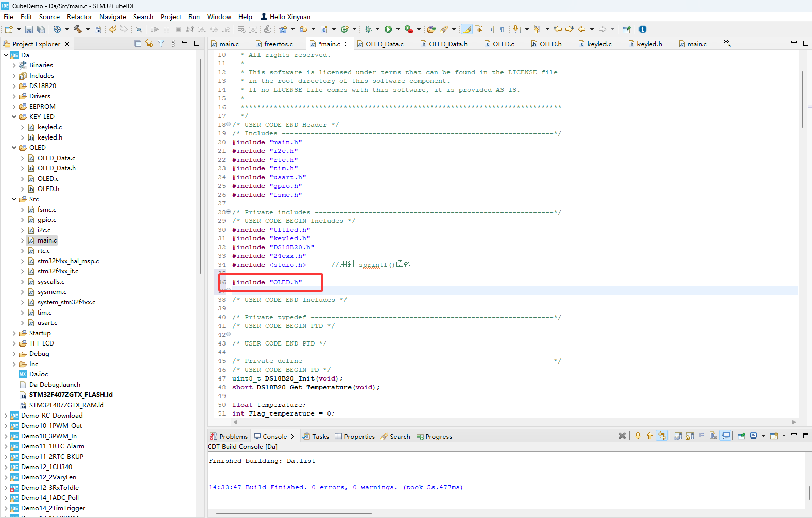Click the console Previous error up arrow
812x518 pixels.
pos(649,436)
